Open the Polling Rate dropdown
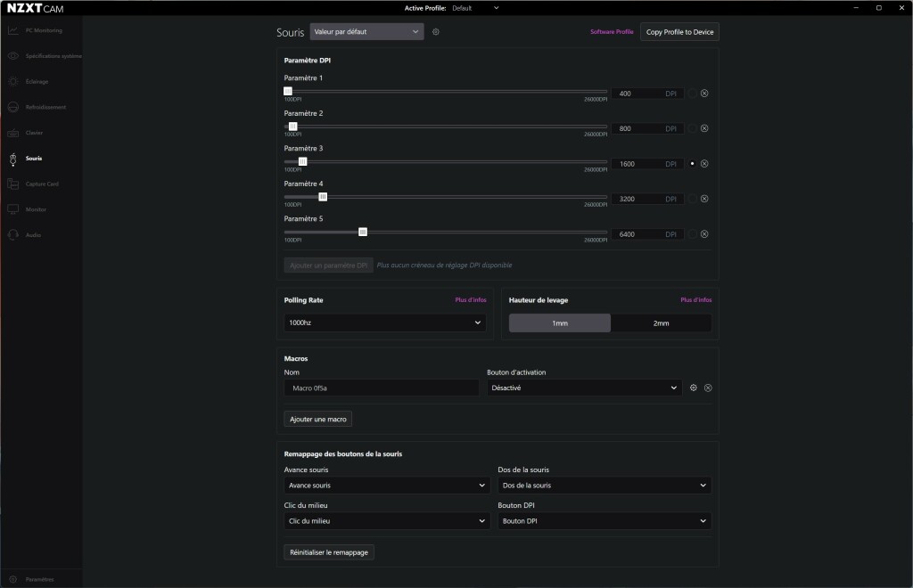 (384, 323)
